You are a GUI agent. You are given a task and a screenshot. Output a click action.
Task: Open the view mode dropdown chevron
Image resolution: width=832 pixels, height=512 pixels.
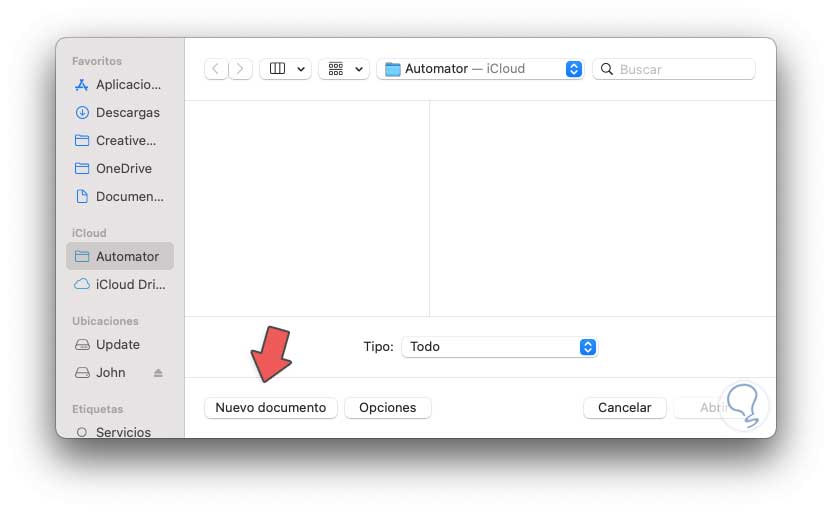[301, 69]
